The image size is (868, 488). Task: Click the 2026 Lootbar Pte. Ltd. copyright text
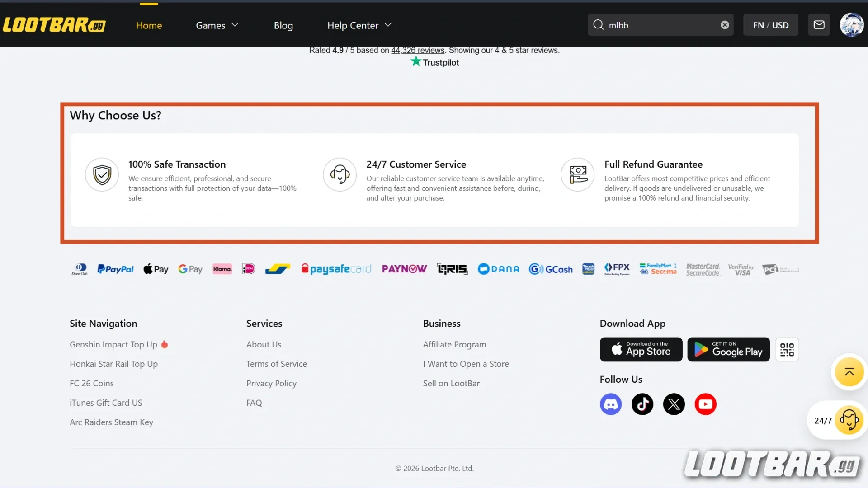click(434, 469)
